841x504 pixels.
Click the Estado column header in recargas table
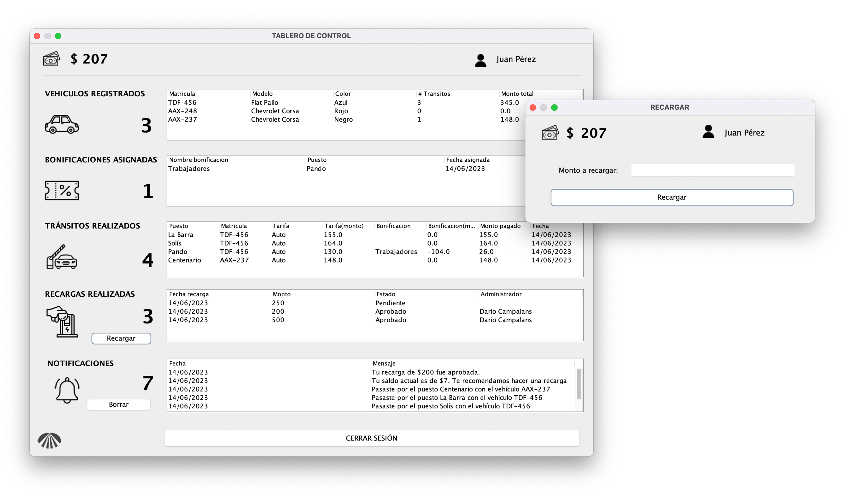click(x=426, y=294)
